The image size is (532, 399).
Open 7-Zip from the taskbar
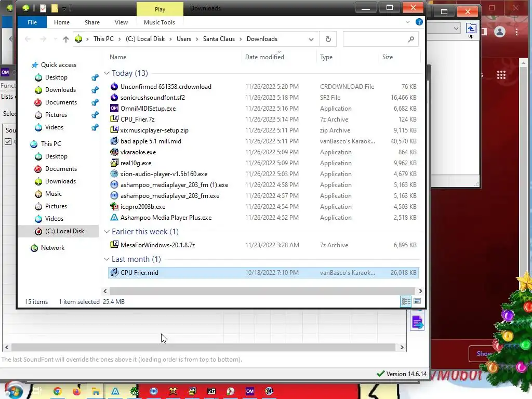(x=211, y=392)
